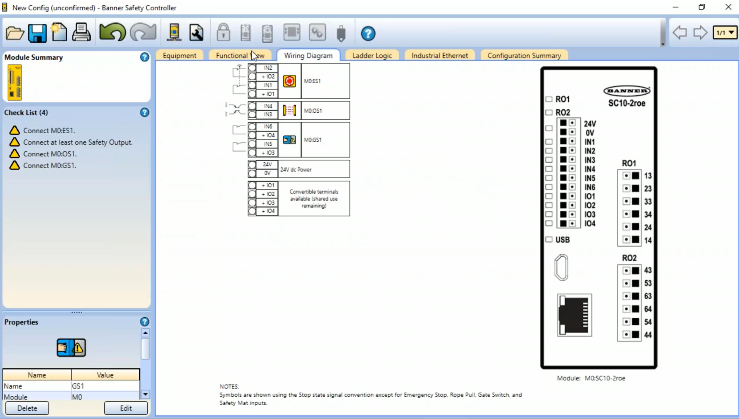Click the grayed-out redo arrow
739x419 pixels.
[x=143, y=33]
